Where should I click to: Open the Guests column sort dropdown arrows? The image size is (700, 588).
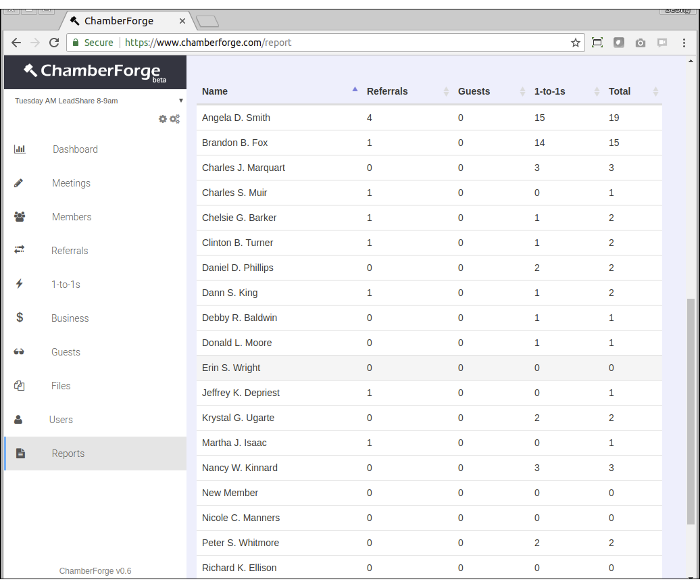click(523, 91)
